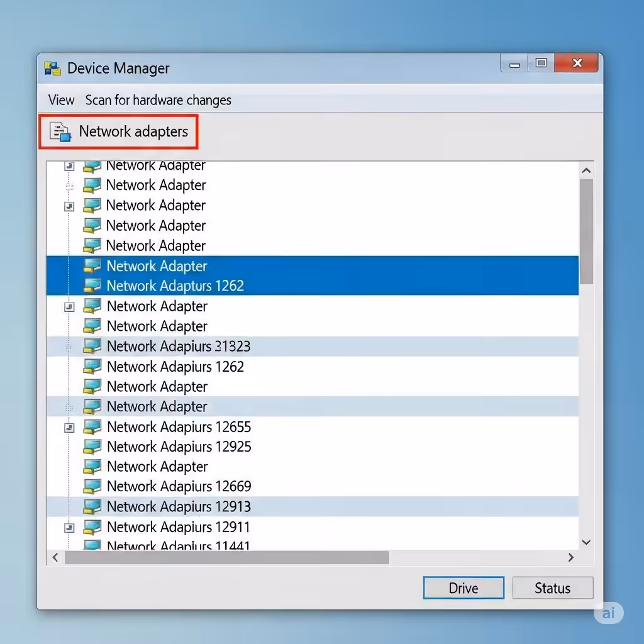Click the Device Manager title bar icon
This screenshot has height=644, width=644.
pyautogui.click(x=52, y=69)
